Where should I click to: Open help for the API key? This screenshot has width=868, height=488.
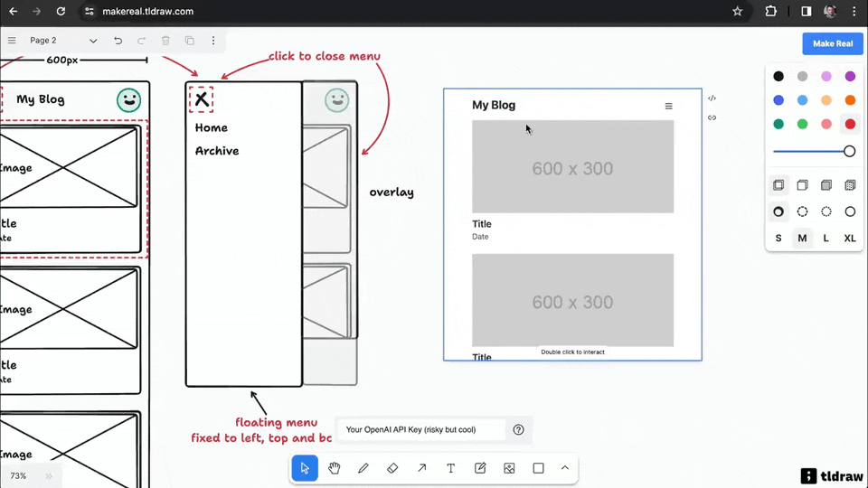pyautogui.click(x=518, y=430)
